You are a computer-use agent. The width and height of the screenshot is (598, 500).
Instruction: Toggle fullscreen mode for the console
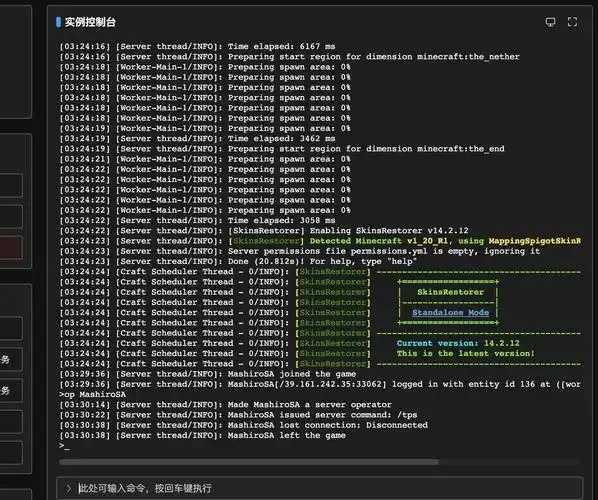pyautogui.click(x=572, y=22)
